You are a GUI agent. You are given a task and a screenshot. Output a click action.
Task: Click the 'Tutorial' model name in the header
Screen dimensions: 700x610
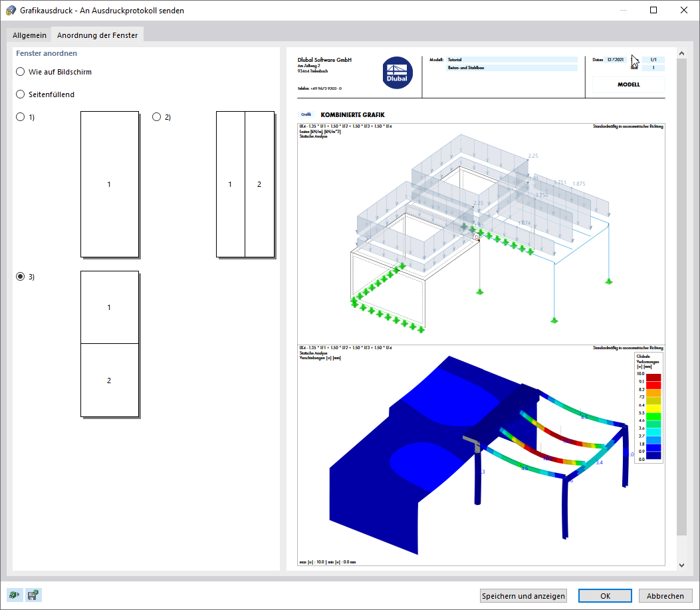(512, 60)
